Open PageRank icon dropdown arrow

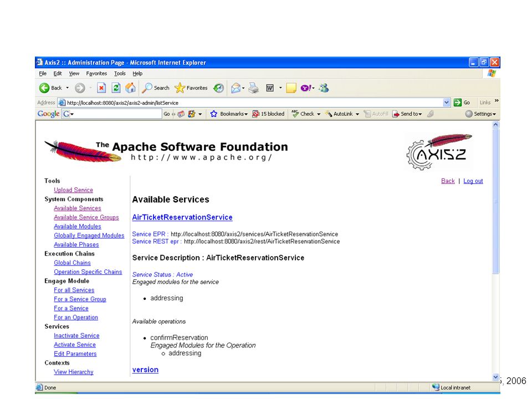[x=200, y=114]
